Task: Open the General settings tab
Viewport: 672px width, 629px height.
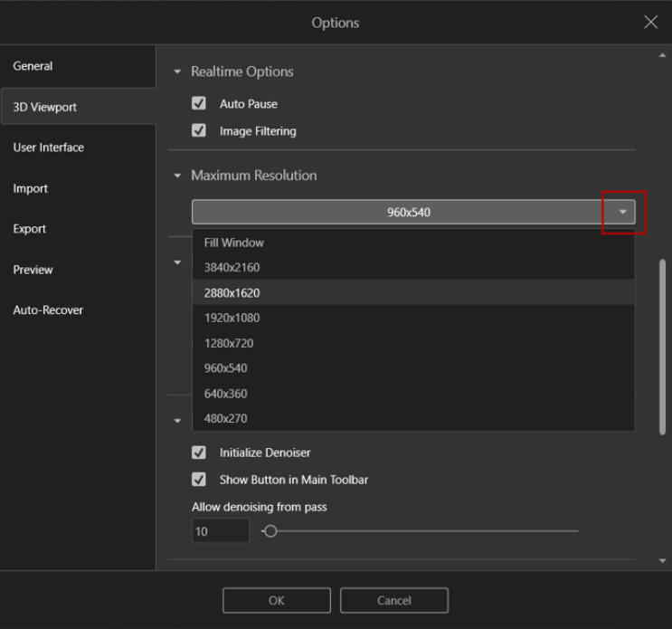Action: pyautogui.click(x=33, y=66)
